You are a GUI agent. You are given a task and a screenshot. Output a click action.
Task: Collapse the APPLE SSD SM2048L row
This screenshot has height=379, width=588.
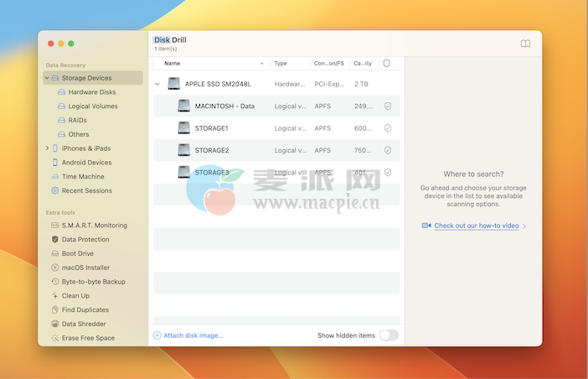coord(157,84)
